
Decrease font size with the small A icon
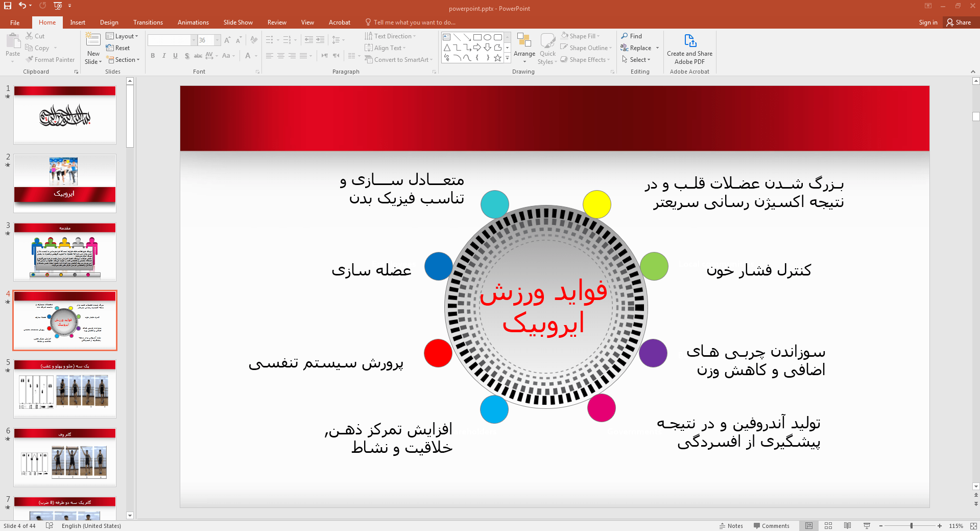pyautogui.click(x=238, y=40)
